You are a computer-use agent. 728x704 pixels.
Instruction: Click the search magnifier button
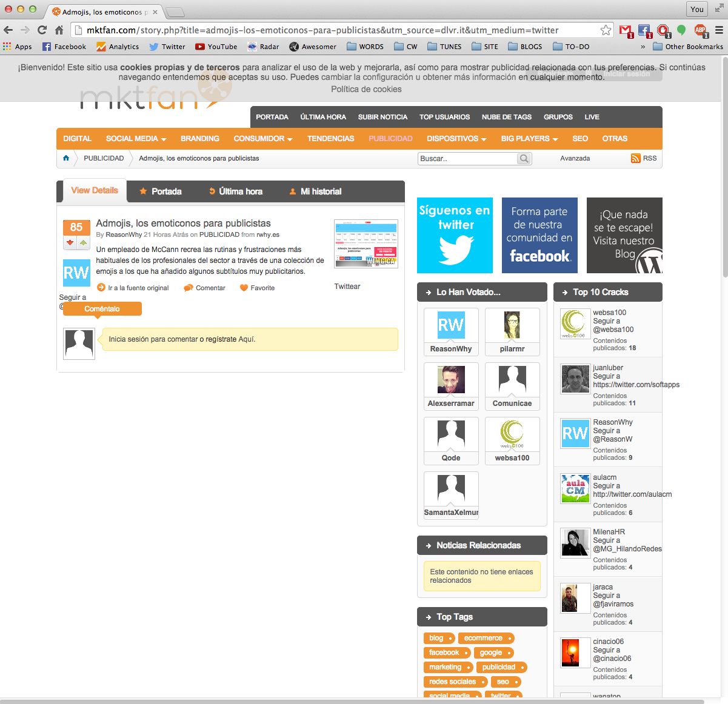(524, 159)
